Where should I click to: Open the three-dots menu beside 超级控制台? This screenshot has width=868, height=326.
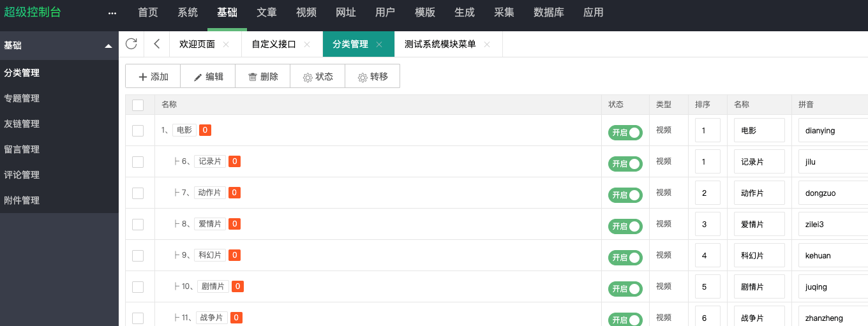tap(112, 13)
